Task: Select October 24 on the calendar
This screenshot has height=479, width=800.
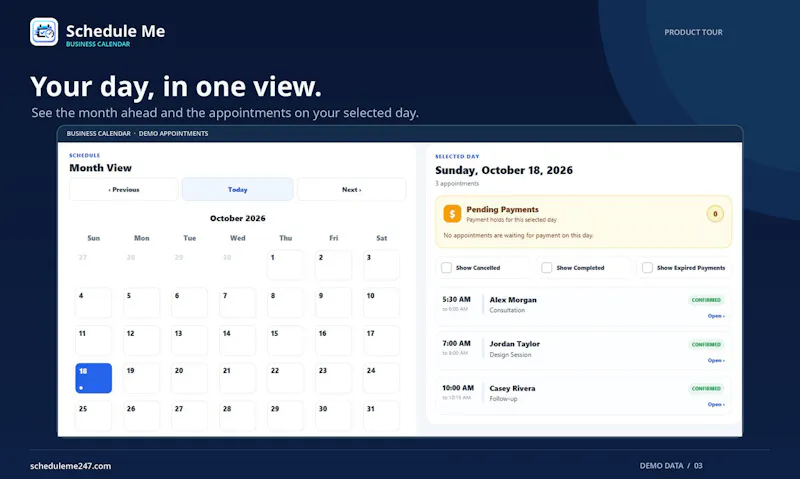Action: point(381,378)
